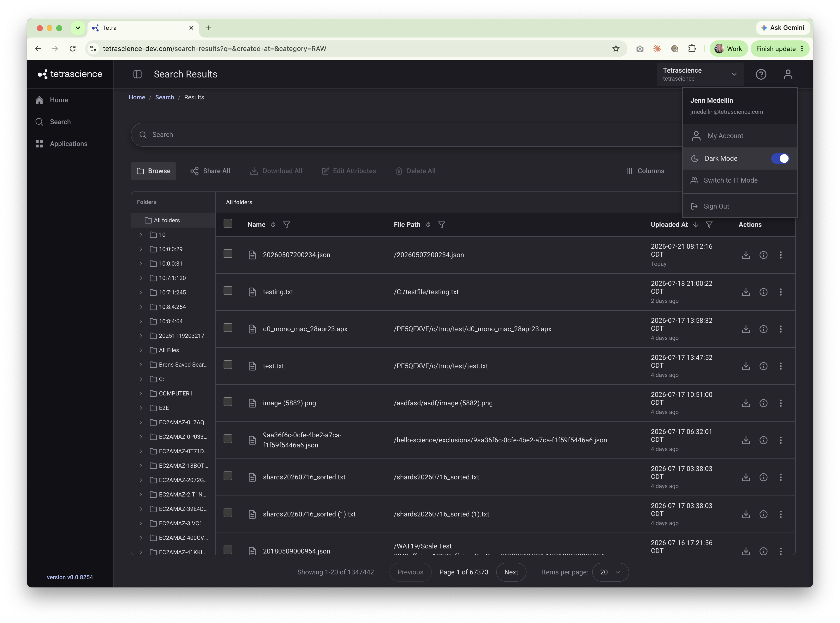The image size is (840, 623).
Task: Show info for image (5882).png
Action: point(763,403)
